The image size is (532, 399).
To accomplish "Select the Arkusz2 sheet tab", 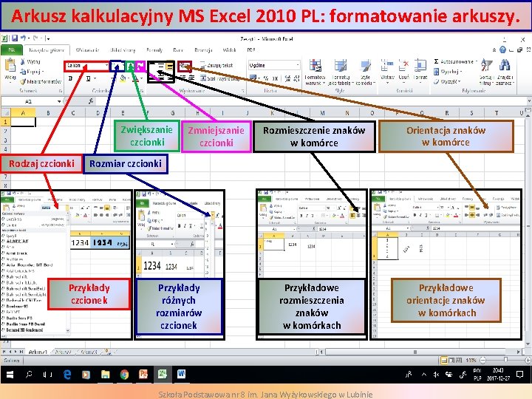I will pyautogui.click(x=63, y=352).
